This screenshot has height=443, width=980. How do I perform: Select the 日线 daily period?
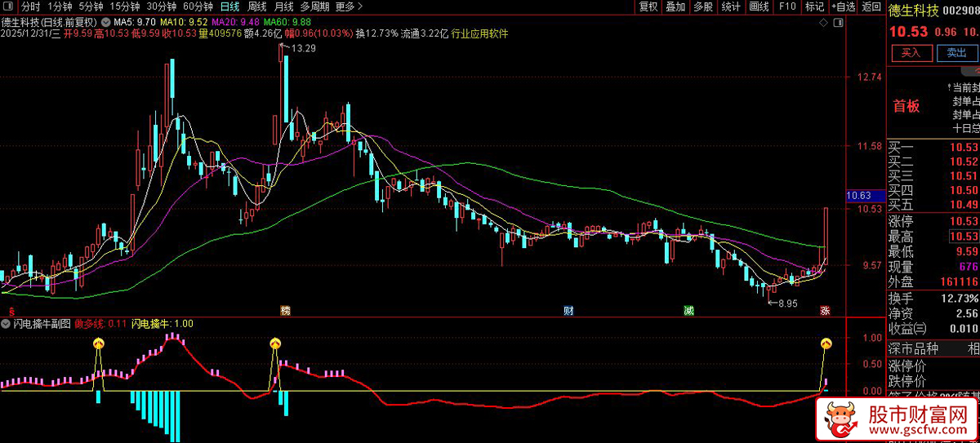(229, 7)
